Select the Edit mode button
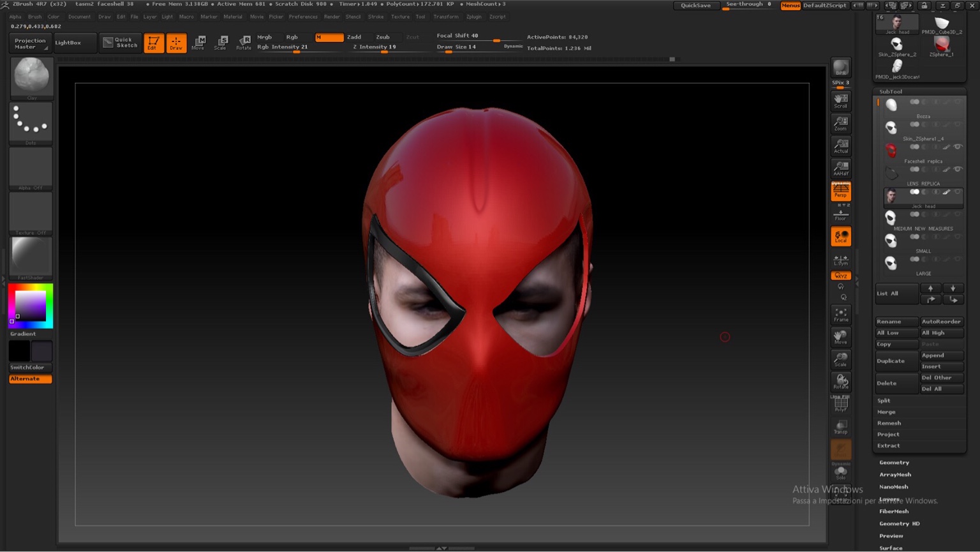The image size is (980, 552). [153, 43]
